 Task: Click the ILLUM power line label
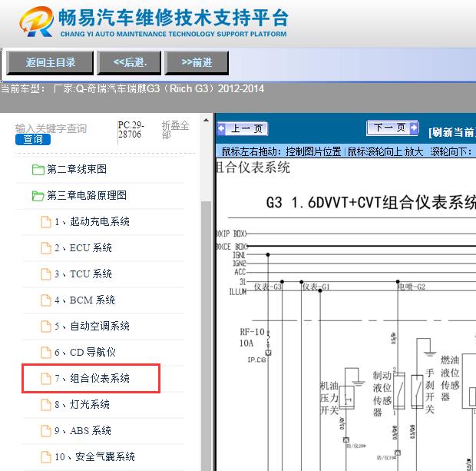pyautogui.click(x=238, y=292)
